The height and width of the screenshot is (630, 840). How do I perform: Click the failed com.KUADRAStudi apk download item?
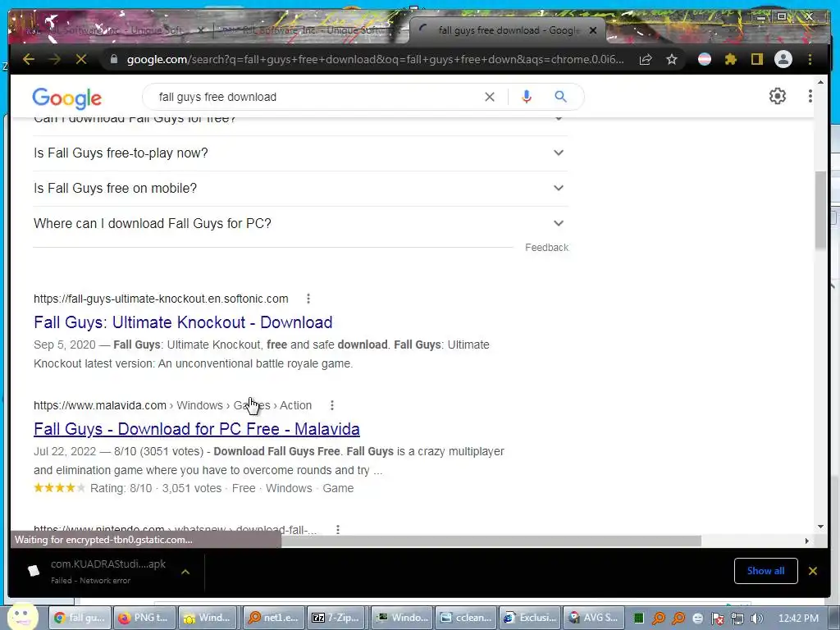(x=107, y=571)
